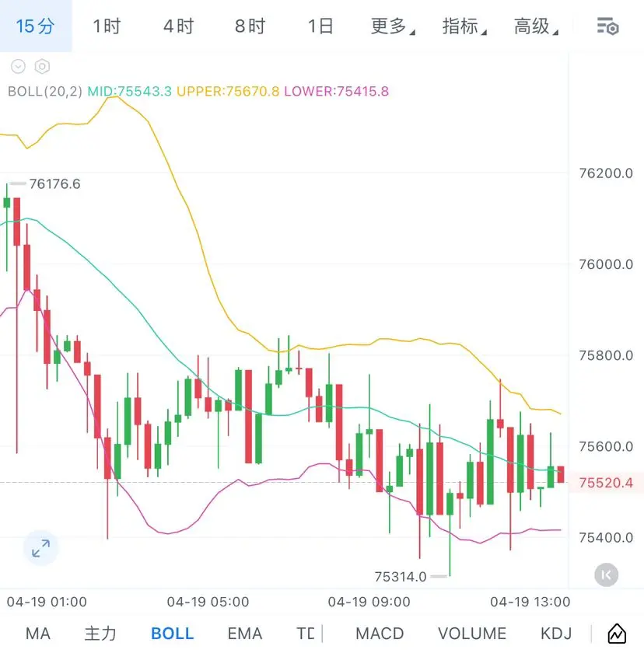Viewport: 644px width, 653px height.
Task: Open the 更多 timeframe dropdown
Action: [x=393, y=26]
